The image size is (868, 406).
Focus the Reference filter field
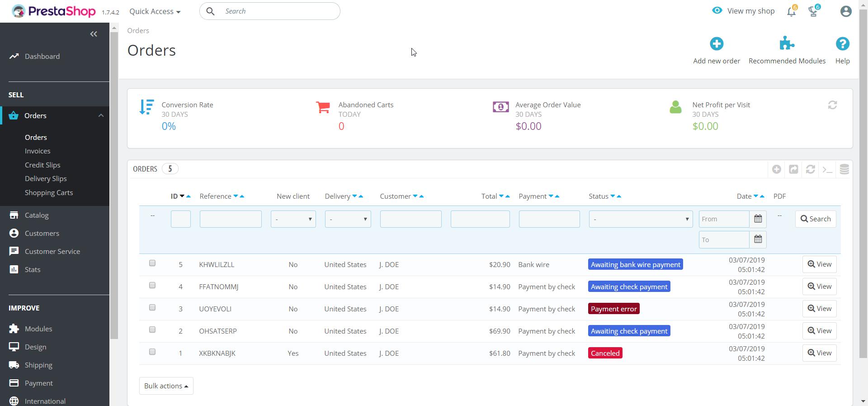tap(231, 219)
